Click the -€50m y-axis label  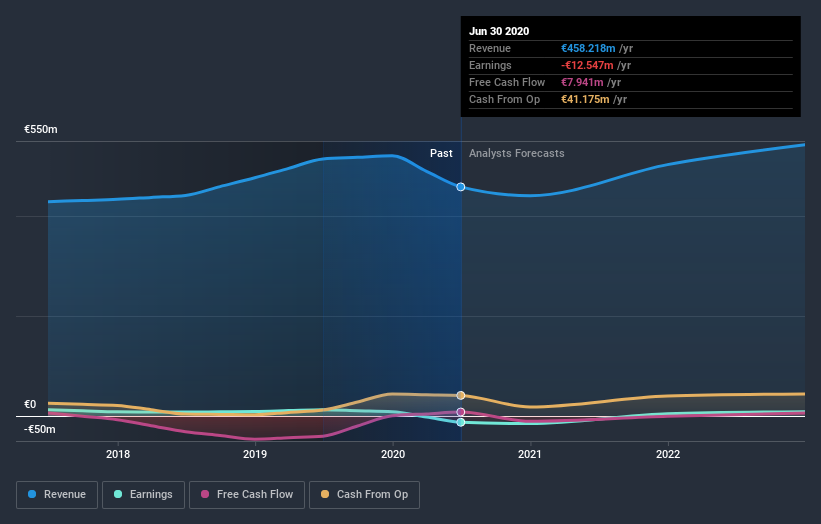40,429
